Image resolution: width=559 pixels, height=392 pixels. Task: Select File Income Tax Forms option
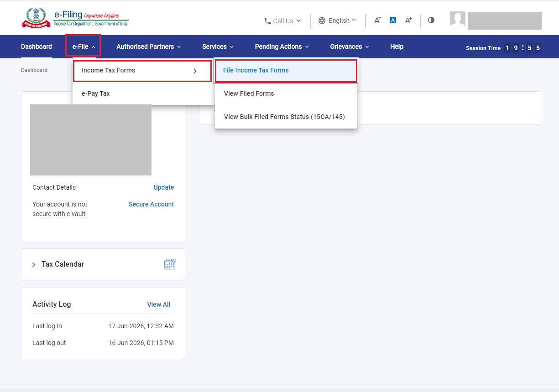pos(286,71)
